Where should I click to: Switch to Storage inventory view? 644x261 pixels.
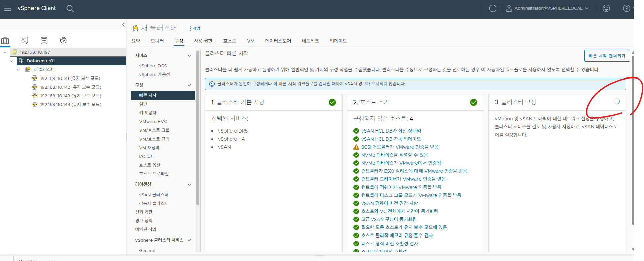(44, 41)
